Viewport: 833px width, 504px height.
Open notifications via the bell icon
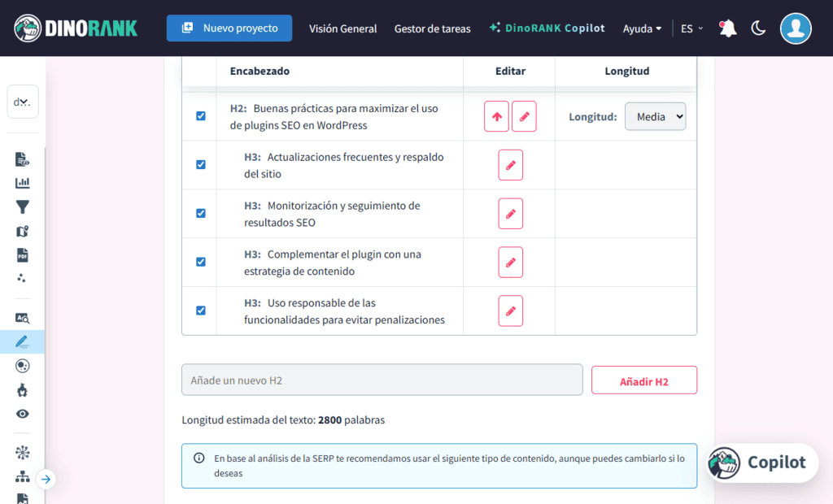click(726, 27)
